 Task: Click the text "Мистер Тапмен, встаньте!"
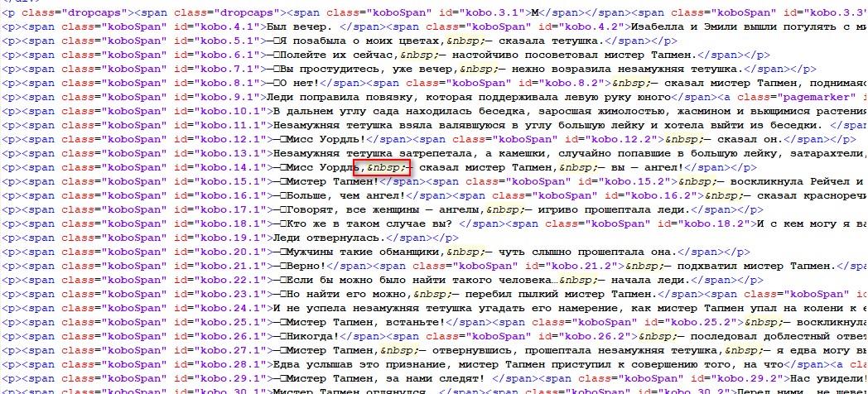366,323
